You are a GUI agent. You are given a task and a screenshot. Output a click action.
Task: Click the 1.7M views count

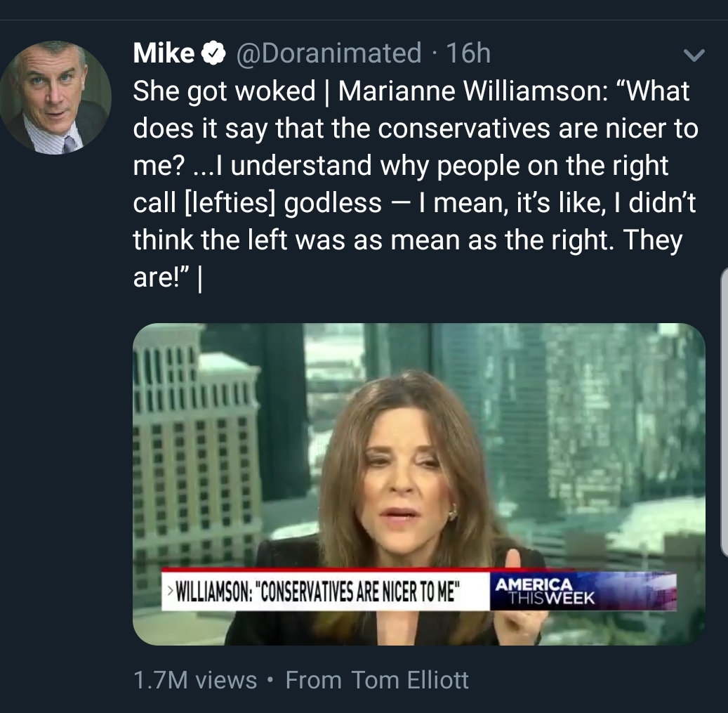[194, 680]
